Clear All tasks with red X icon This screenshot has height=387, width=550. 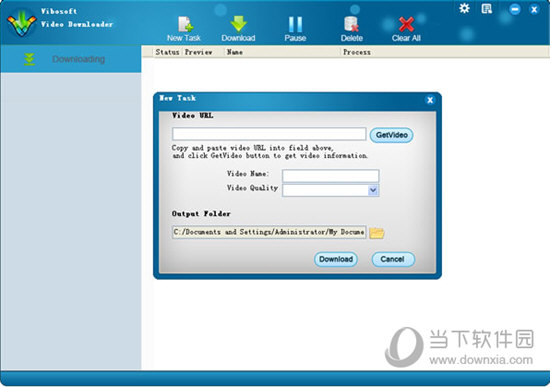406,29
